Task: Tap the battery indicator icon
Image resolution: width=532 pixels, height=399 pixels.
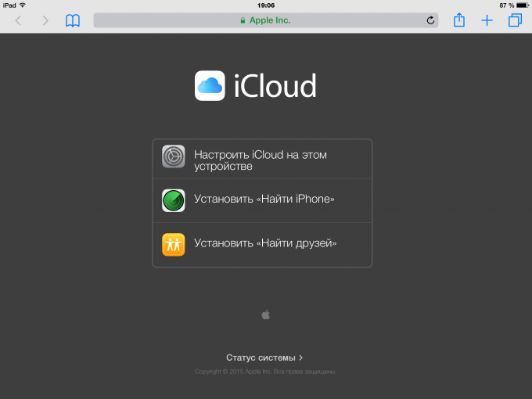Action: pyautogui.click(x=523, y=5)
